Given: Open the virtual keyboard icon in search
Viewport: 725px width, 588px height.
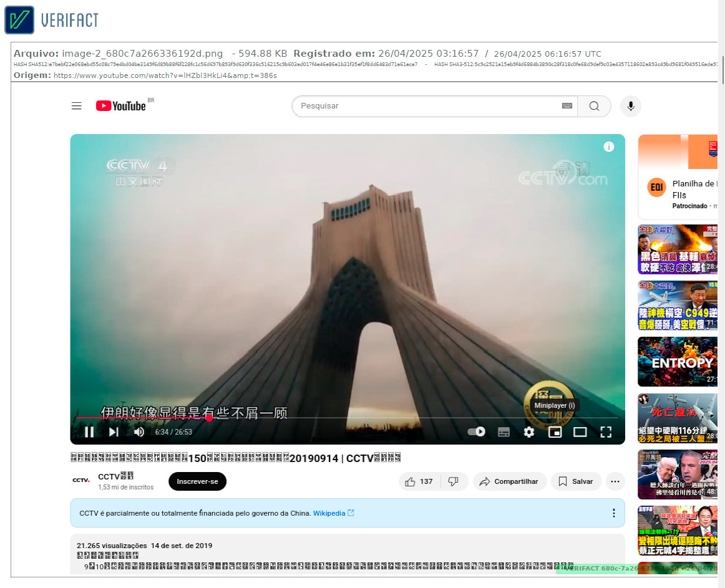Looking at the screenshot, I should click(567, 106).
